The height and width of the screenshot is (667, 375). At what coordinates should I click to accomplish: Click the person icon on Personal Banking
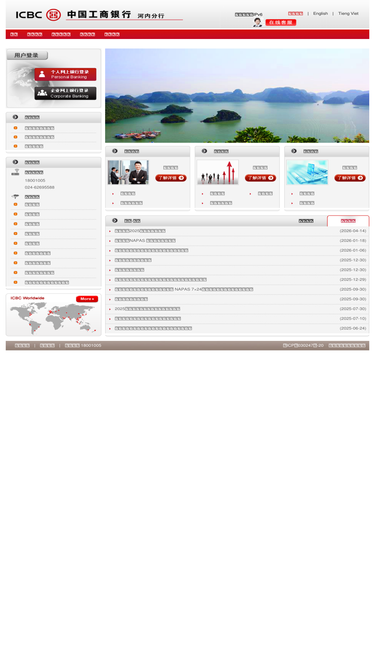(42, 74)
